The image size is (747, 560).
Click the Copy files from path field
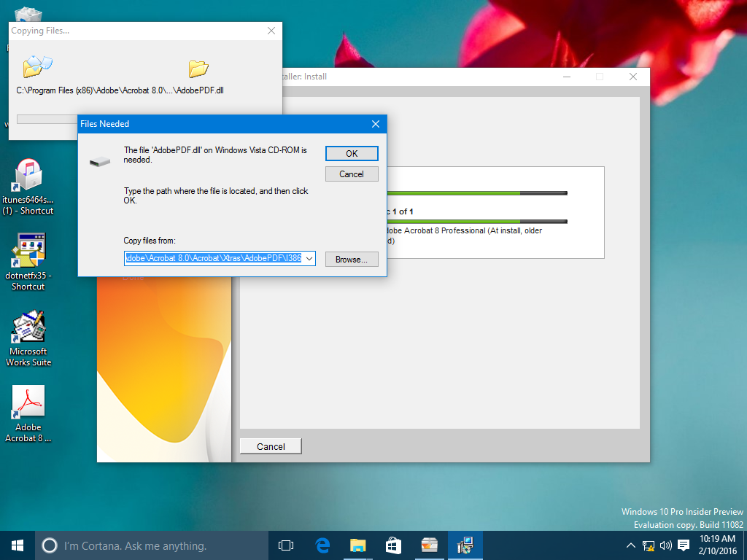coord(220,259)
